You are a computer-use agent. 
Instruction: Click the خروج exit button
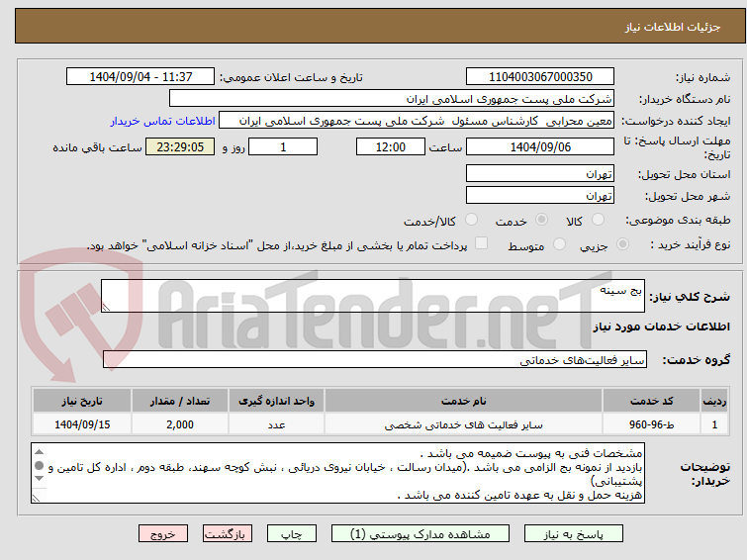coord(163,534)
